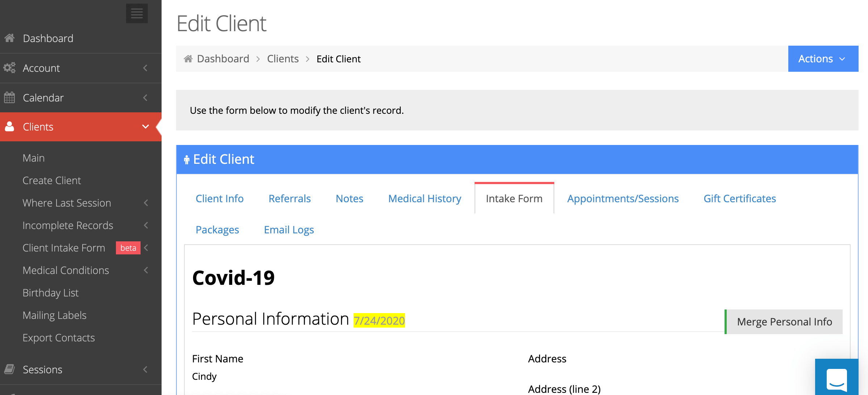Collapse the Clients menu chevron
Screen dimensions: 868x395
(145, 126)
